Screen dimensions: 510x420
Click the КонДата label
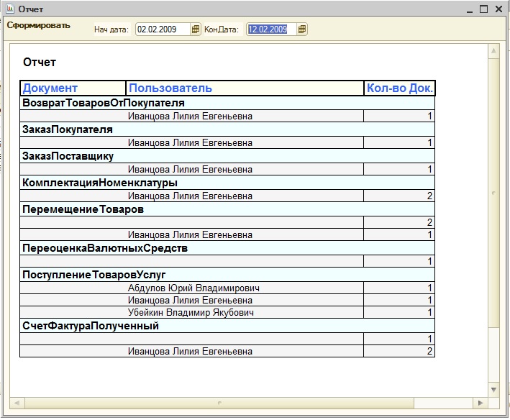pyautogui.click(x=222, y=29)
